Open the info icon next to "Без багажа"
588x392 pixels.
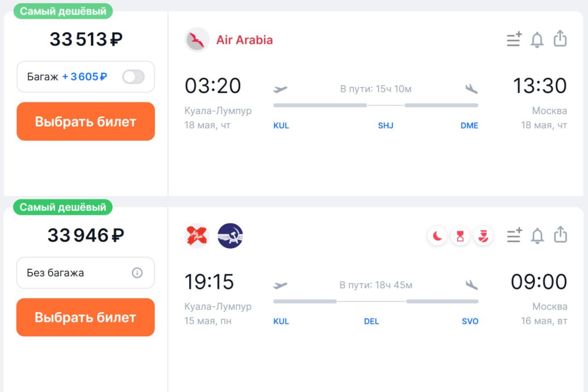[x=137, y=273]
